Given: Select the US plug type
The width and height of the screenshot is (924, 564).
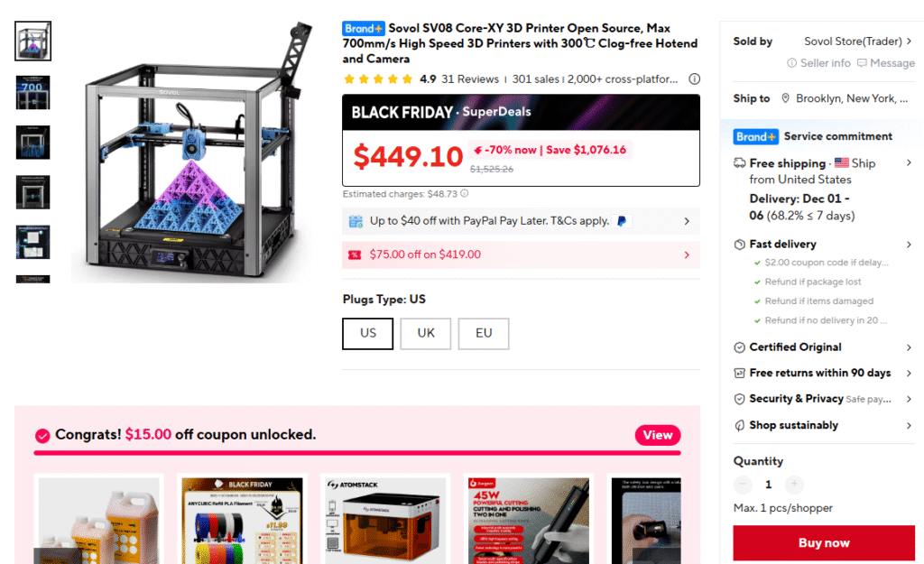Looking at the screenshot, I should [368, 334].
